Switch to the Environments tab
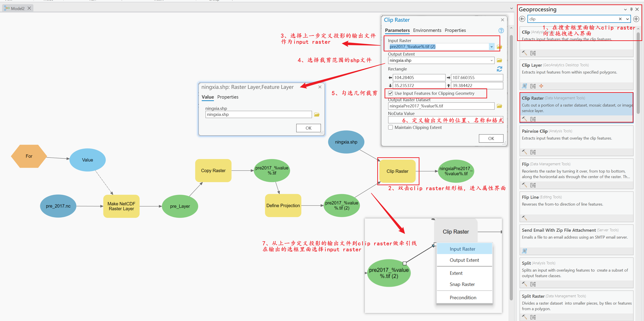The image size is (644, 321). pyautogui.click(x=427, y=30)
